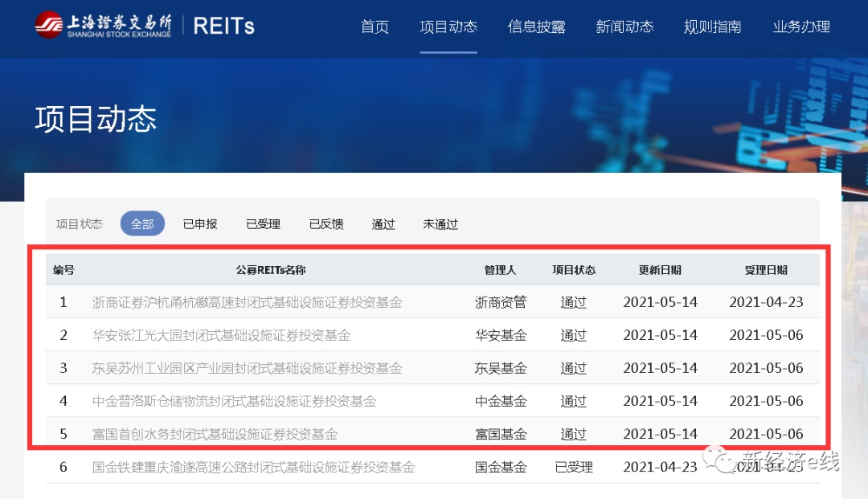The width and height of the screenshot is (868, 499).
Task: Open 国金铁建重庆渝遂高速公路 fund link
Action: (x=253, y=468)
